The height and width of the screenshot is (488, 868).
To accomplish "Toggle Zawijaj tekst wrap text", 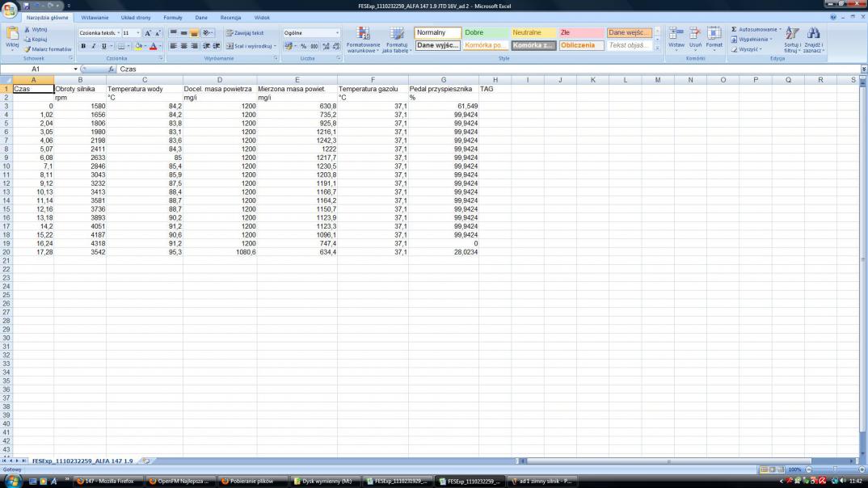I will pos(245,33).
